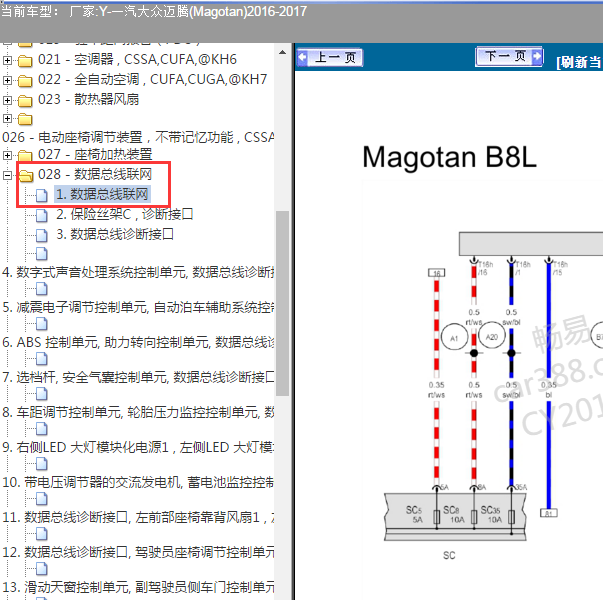Go to previous page with 上一页
The image size is (603, 600).
coord(330,58)
